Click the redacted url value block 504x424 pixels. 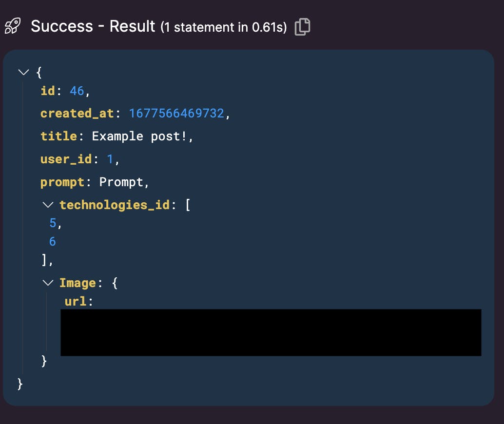[271, 332]
